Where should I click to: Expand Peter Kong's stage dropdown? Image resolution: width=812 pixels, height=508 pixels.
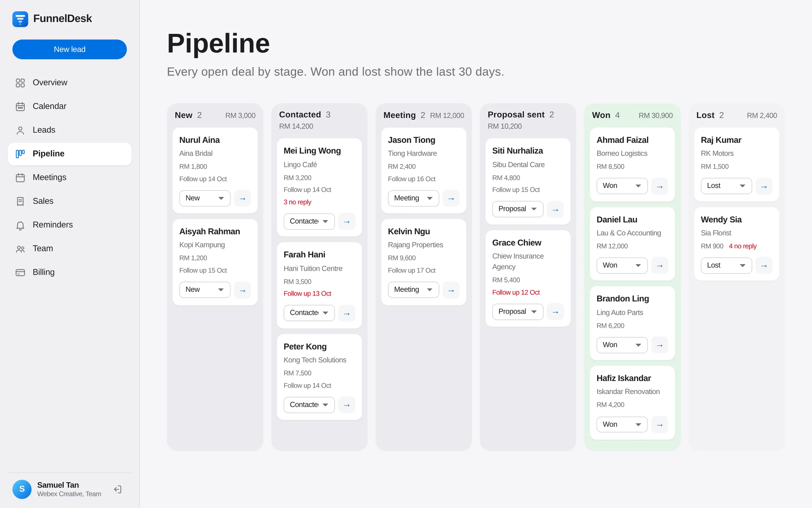pyautogui.click(x=309, y=405)
